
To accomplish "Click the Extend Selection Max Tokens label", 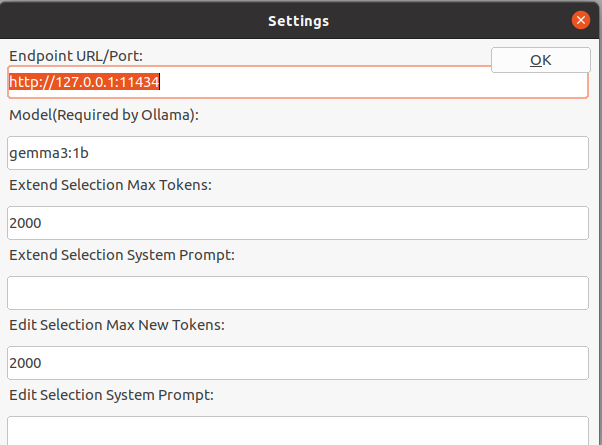I will pyautogui.click(x=111, y=185).
